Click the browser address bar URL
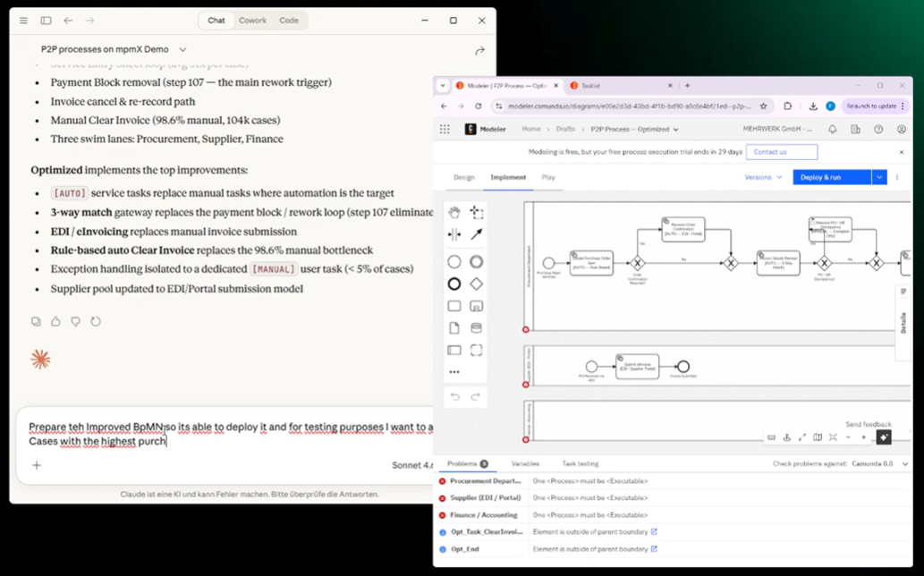This screenshot has height=576, width=924. [x=630, y=106]
